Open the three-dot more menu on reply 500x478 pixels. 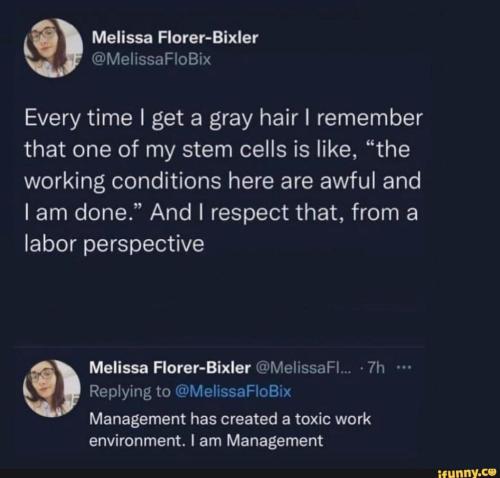[405, 368]
